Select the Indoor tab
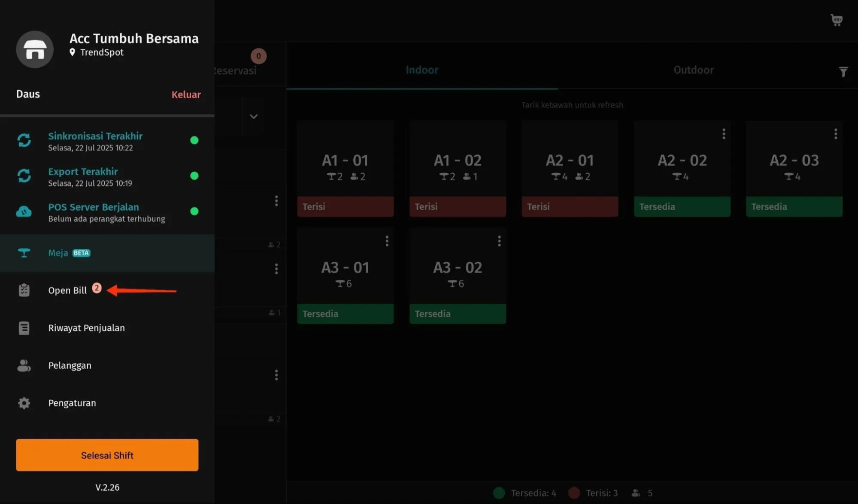Screen dimensions: 858x504 (422, 70)
